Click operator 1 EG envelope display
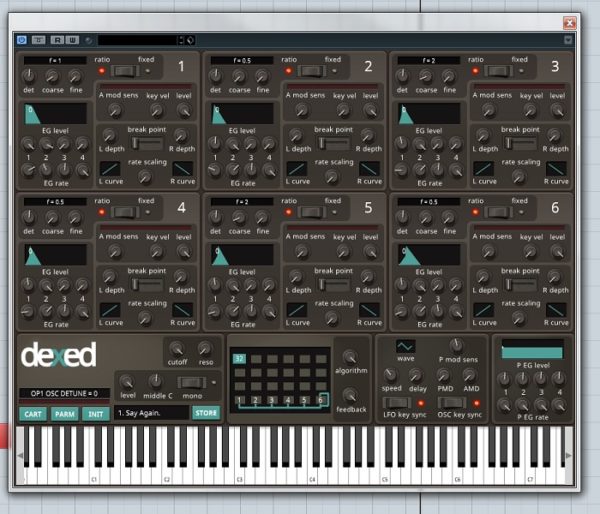Image resolution: width=600 pixels, height=514 pixels. (x=55, y=114)
